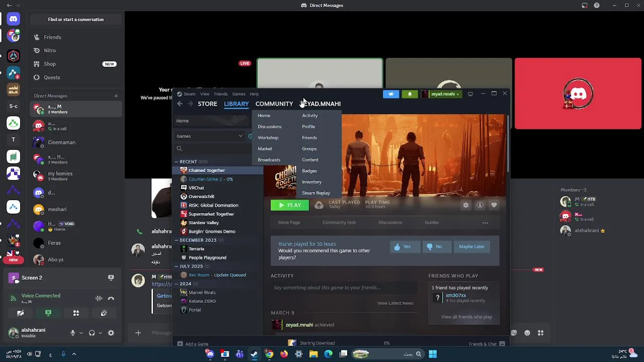Click Find or start a conversation box
This screenshot has width=644, height=362.
76,20
